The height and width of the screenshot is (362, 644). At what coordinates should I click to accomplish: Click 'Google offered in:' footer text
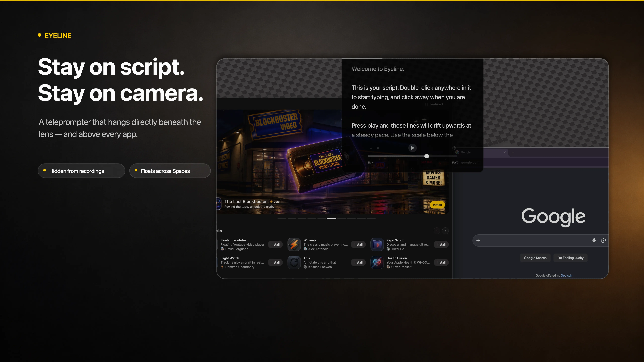coord(548,276)
